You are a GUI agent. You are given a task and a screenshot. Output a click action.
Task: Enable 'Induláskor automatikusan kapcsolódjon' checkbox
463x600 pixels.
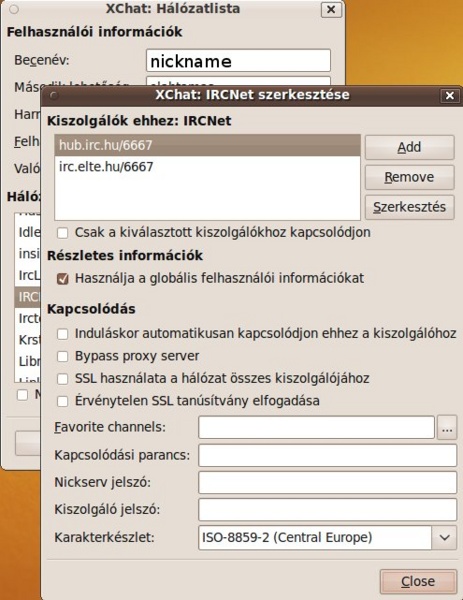62,334
